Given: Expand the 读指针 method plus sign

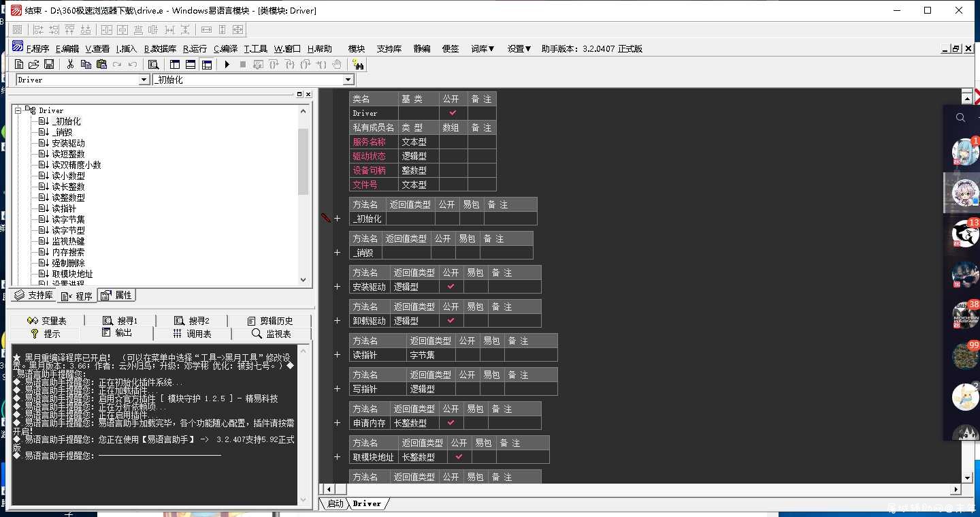Looking at the screenshot, I should 337,355.
